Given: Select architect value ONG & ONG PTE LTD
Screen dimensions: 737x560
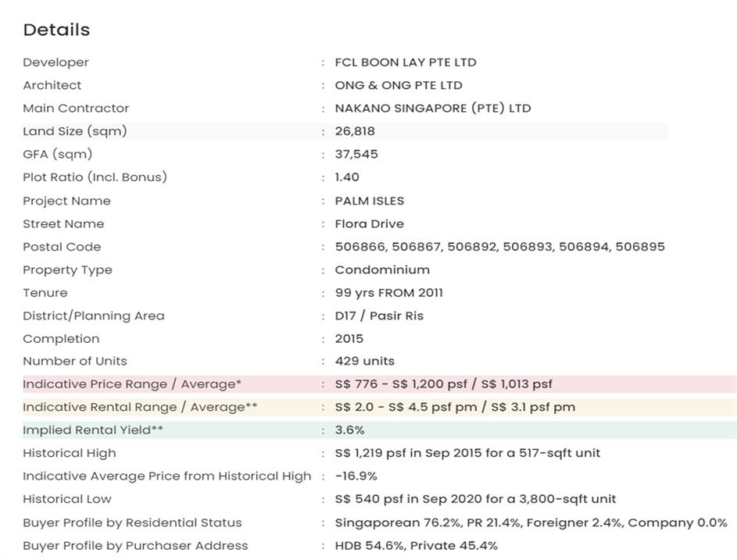Looking at the screenshot, I should point(398,85).
